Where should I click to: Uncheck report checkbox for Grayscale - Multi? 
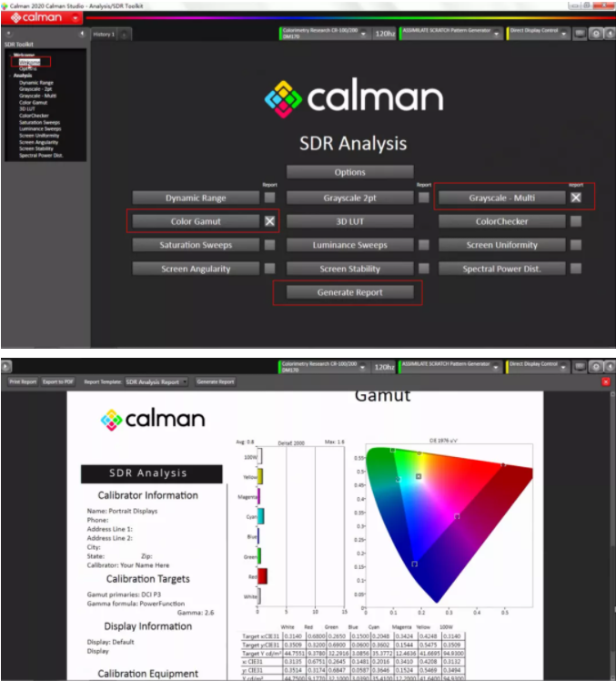coord(576,198)
